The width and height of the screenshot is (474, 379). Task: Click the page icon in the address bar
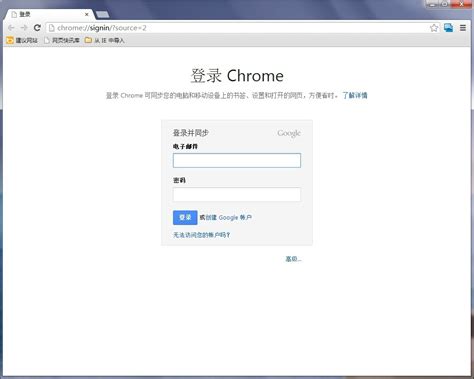(x=52, y=28)
